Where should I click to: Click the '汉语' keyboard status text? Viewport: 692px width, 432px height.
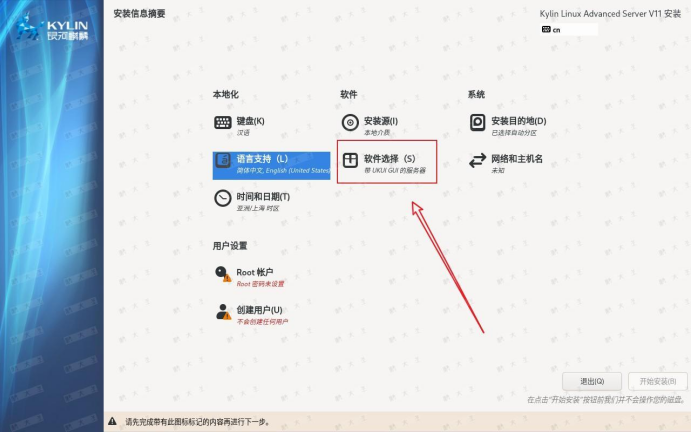tap(243, 132)
